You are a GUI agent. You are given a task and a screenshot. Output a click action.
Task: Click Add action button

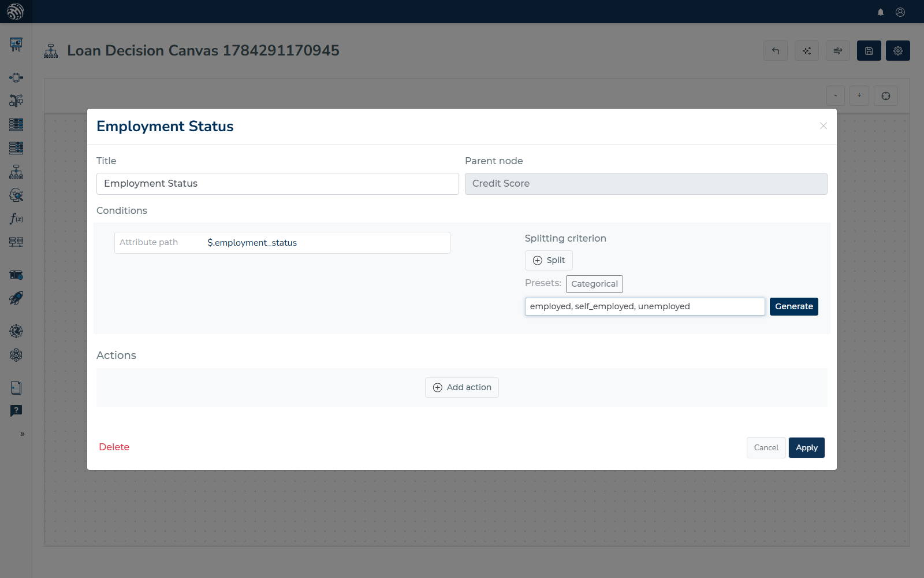[x=462, y=388]
